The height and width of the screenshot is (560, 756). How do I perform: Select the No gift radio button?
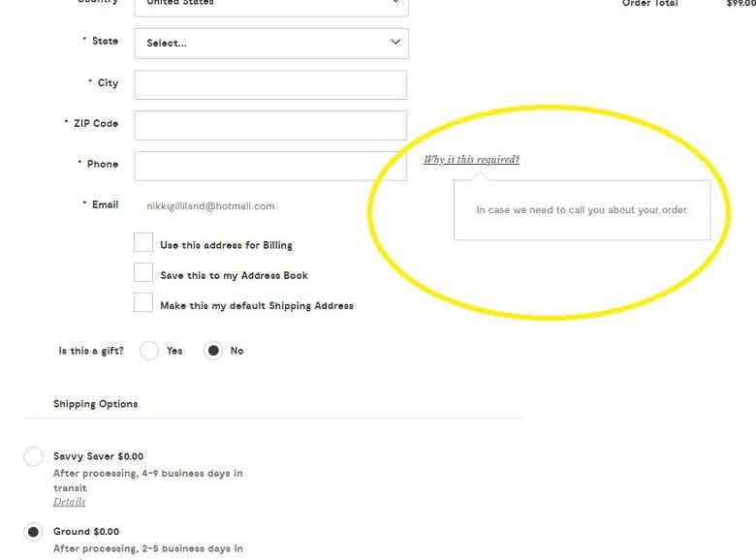[x=213, y=351]
